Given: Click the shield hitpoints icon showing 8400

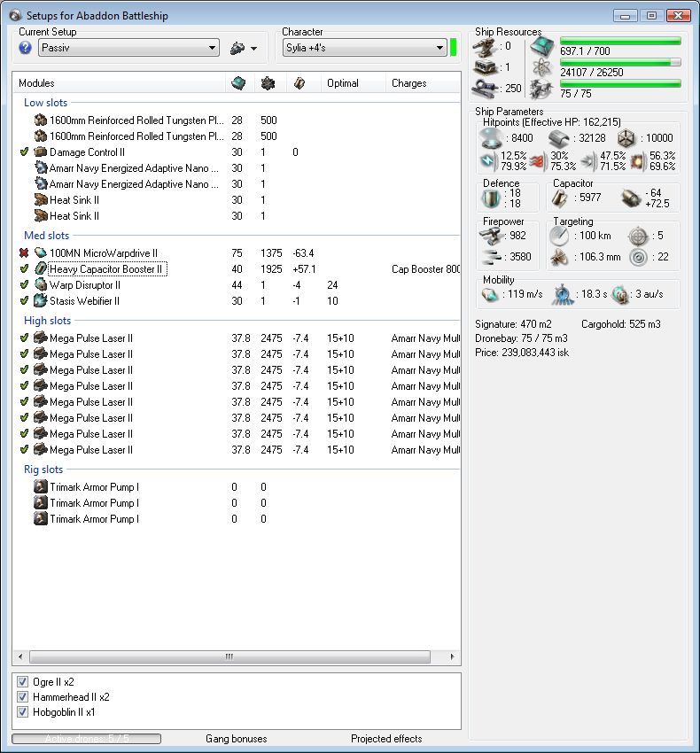Looking at the screenshot, I should pos(491,138).
